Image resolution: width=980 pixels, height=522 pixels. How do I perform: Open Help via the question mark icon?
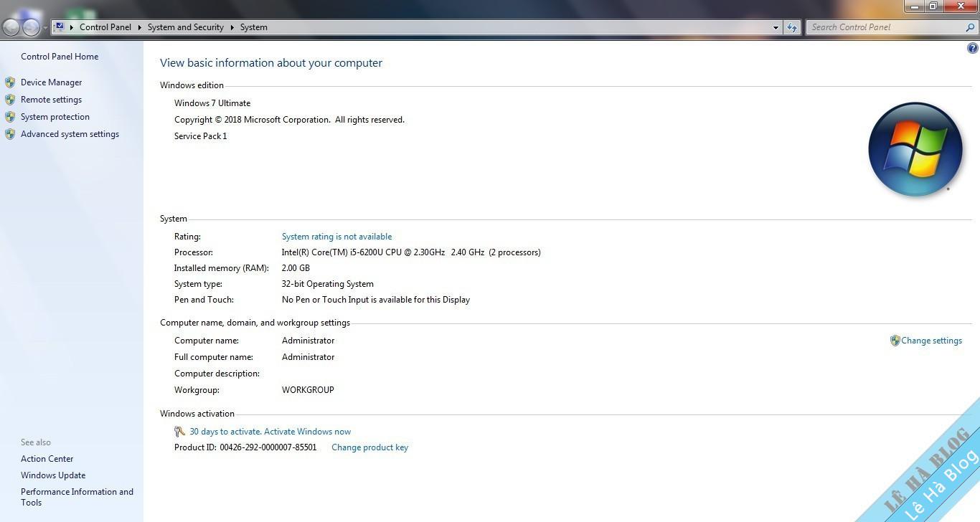pos(973,48)
